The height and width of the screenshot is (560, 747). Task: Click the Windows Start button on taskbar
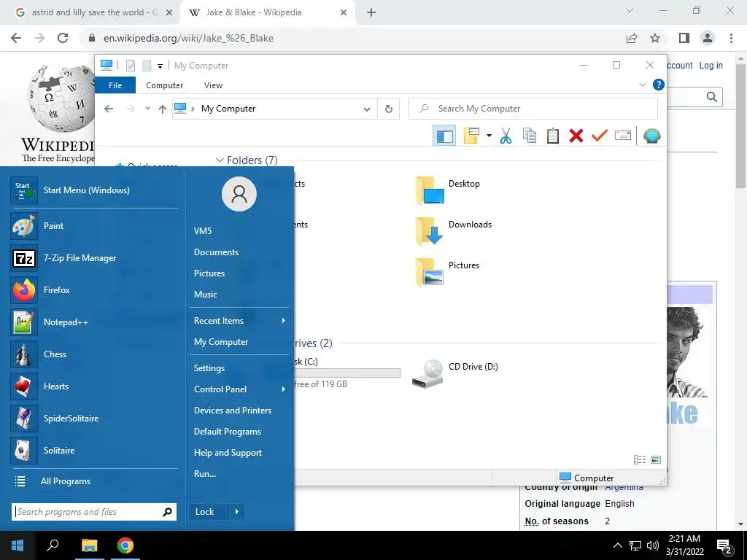click(x=18, y=545)
